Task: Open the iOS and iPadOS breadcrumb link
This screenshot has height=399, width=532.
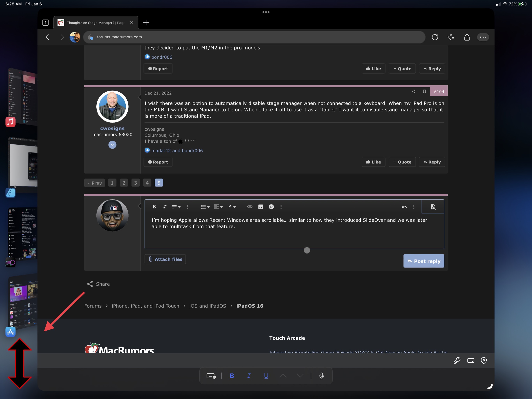Action: [x=207, y=306]
